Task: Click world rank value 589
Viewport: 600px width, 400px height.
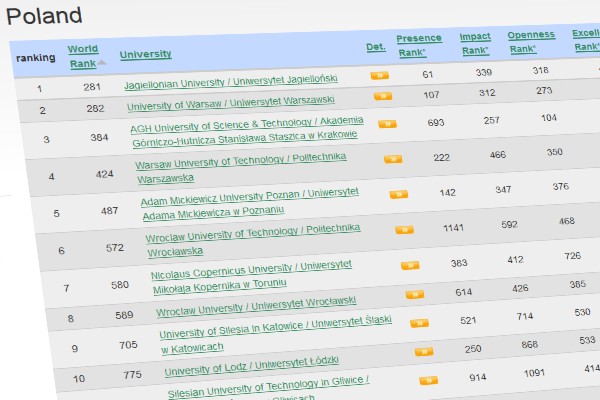Action: pos(124,315)
